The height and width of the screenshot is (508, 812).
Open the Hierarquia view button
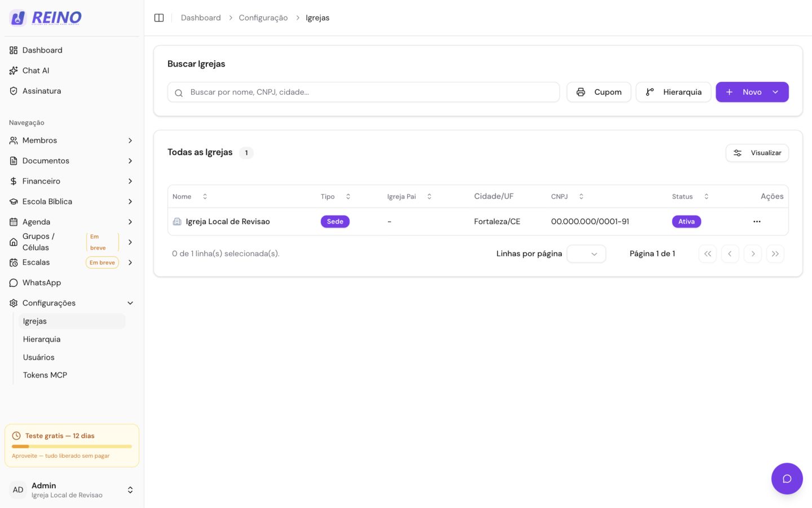(673, 92)
